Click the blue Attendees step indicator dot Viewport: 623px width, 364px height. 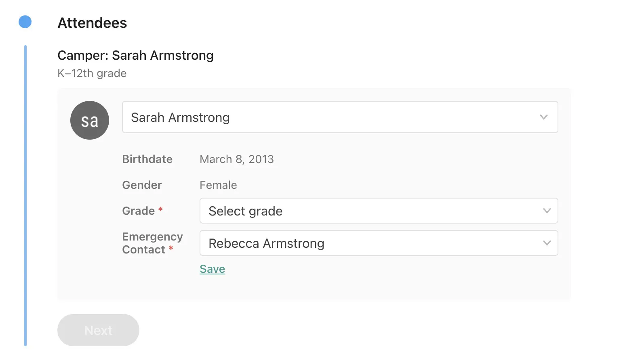tap(25, 22)
